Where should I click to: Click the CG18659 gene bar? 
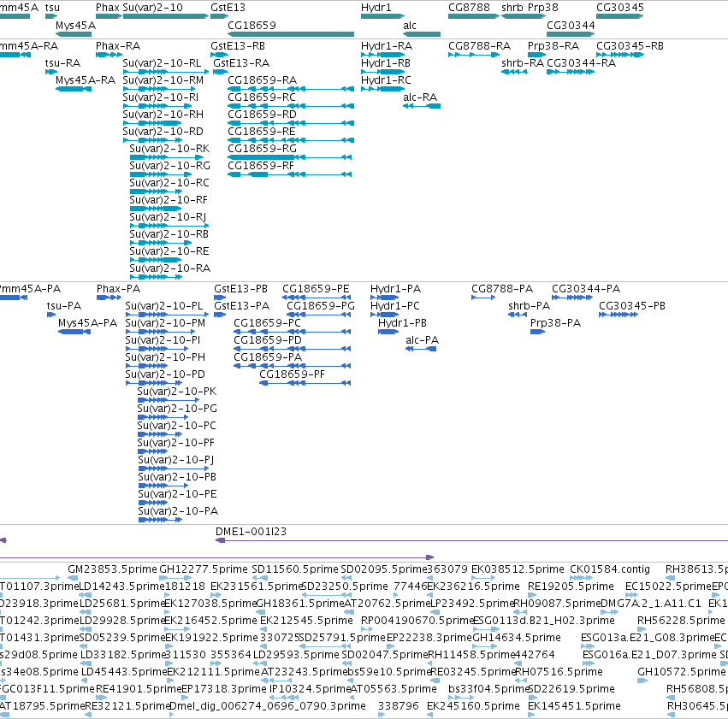tap(291, 34)
